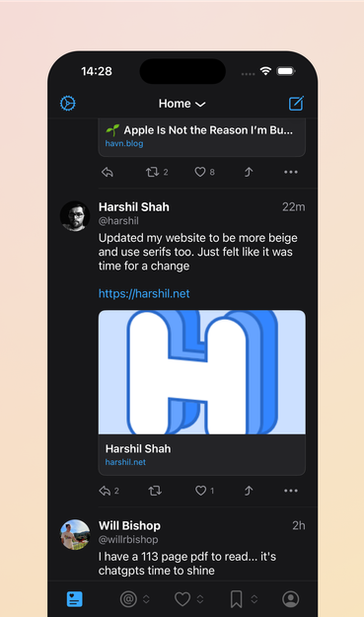Open more options for Harshil's post
Image resolution: width=364 pixels, height=617 pixels.
pyautogui.click(x=291, y=491)
